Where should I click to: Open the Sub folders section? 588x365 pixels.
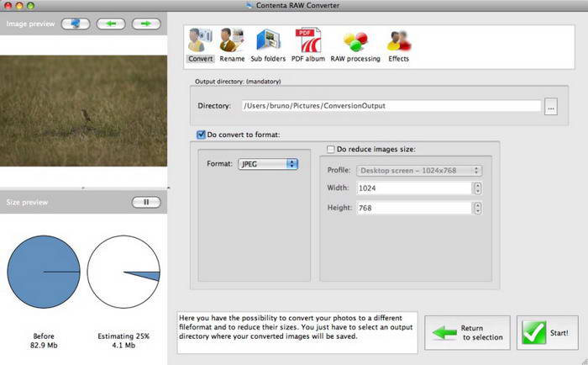(x=268, y=45)
